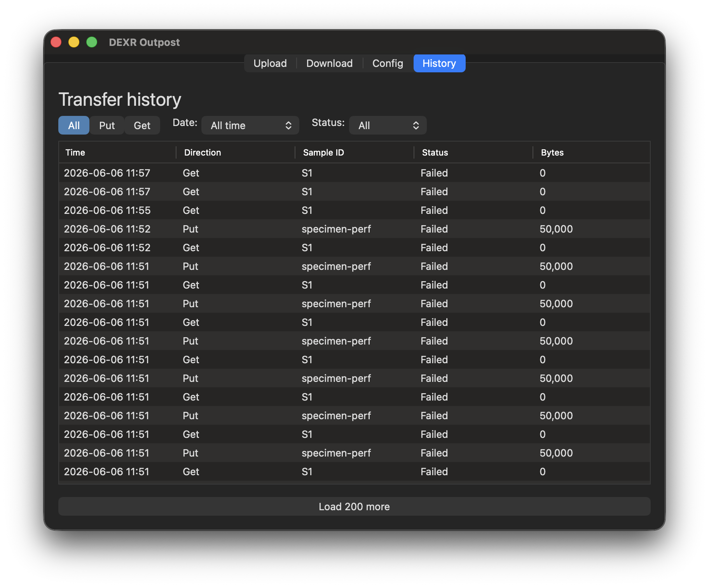Click the Load 200 more button
The width and height of the screenshot is (709, 588).
click(354, 506)
